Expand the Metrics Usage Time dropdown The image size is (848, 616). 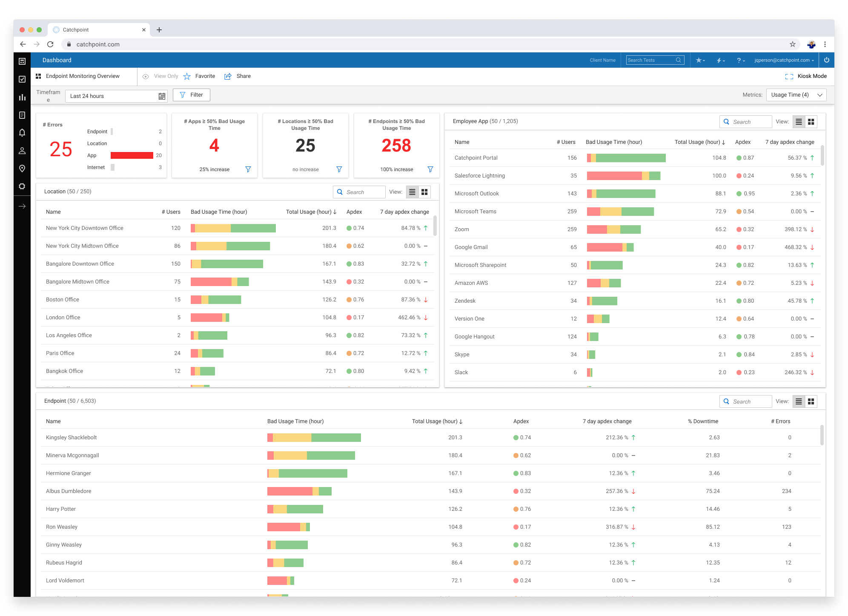(796, 95)
